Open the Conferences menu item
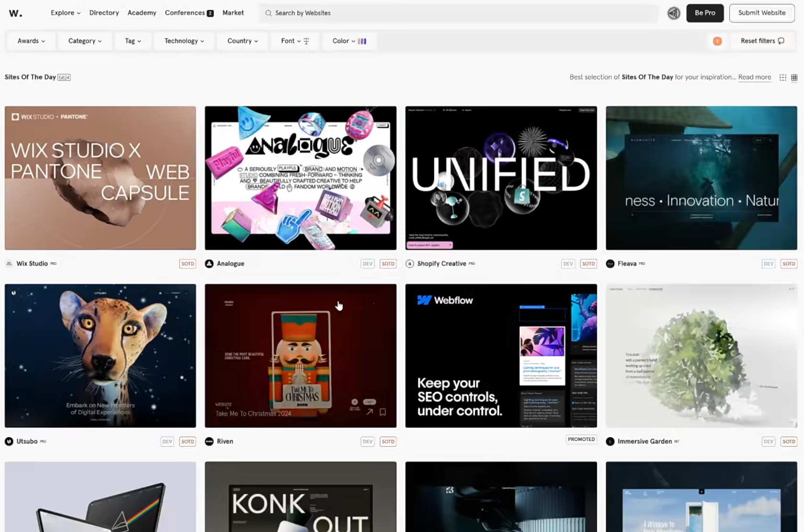This screenshot has height=532, width=804. (184, 13)
